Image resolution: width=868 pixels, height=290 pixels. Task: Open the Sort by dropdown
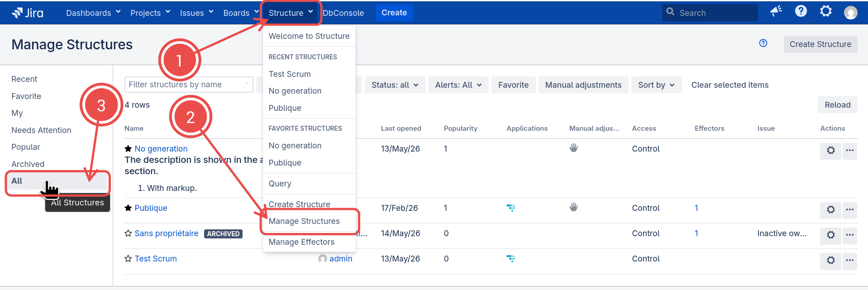point(656,85)
